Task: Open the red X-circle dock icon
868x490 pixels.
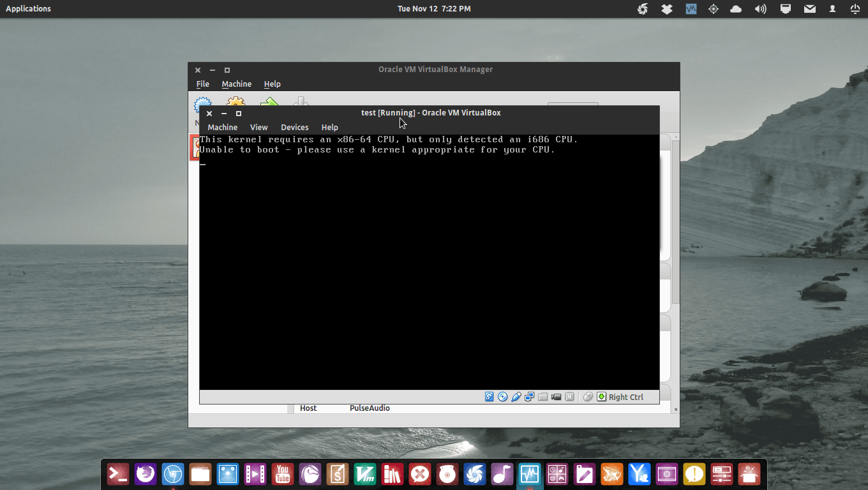Action: pyautogui.click(x=420, y=474)
